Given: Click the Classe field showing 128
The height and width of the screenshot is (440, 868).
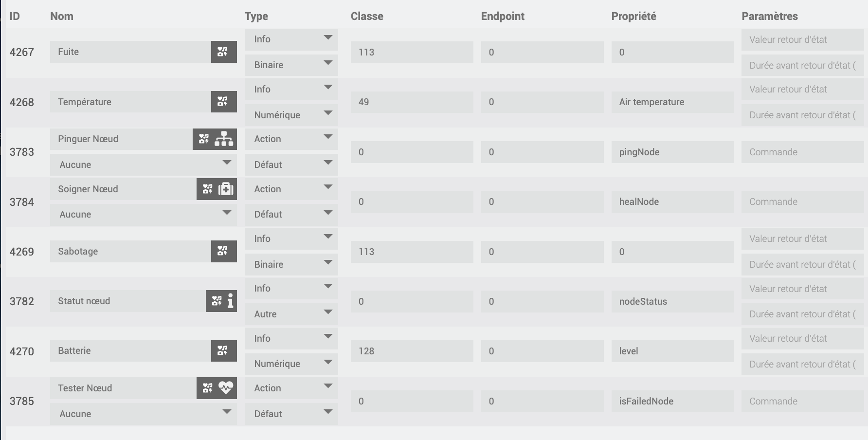Looking at the screenshot, I should (412, 351).
